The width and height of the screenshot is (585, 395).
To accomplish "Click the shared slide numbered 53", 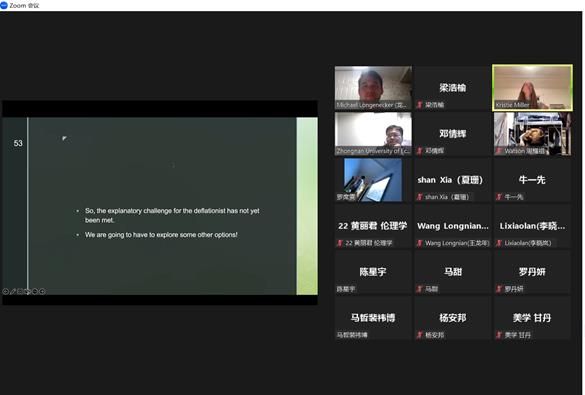I will (x=160, y=206).
